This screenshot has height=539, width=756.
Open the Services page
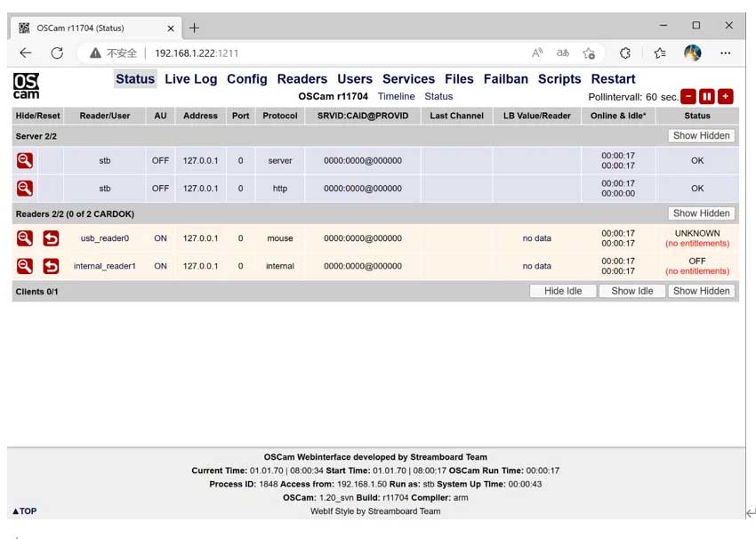(x=408, y=79)
